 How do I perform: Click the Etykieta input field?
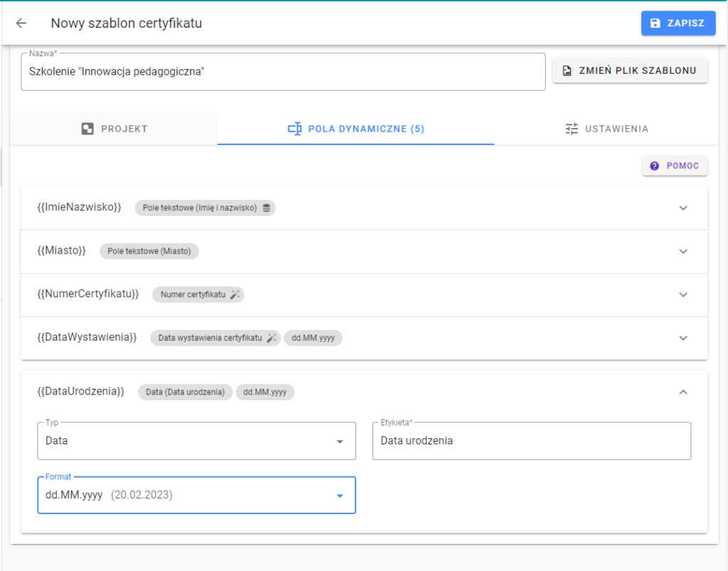pos(532,441)
